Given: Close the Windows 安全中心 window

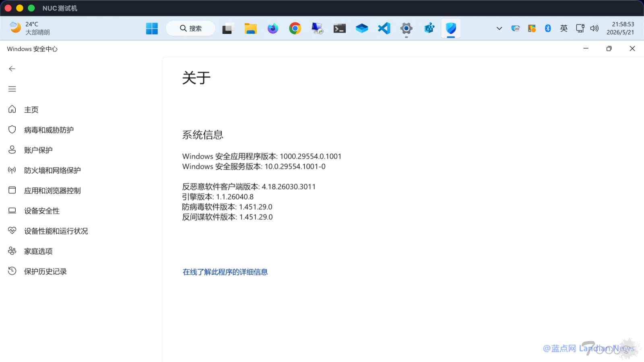Looking at the screenshot, I should point(632,49).
